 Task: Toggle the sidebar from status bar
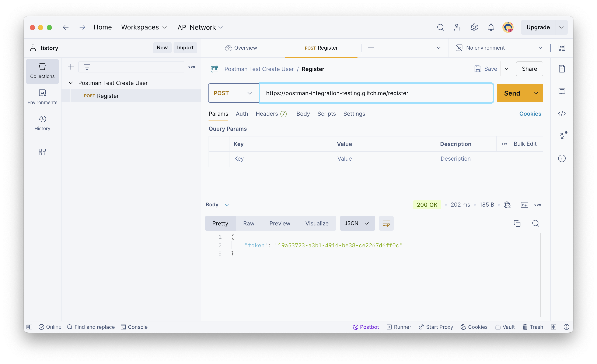pos(29,327)
